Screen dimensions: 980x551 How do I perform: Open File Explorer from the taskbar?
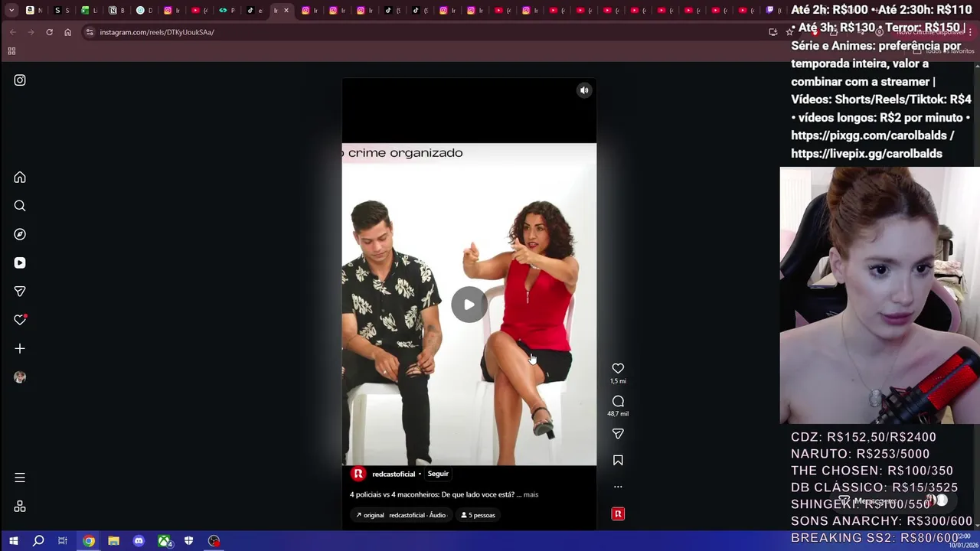point(113,541)
